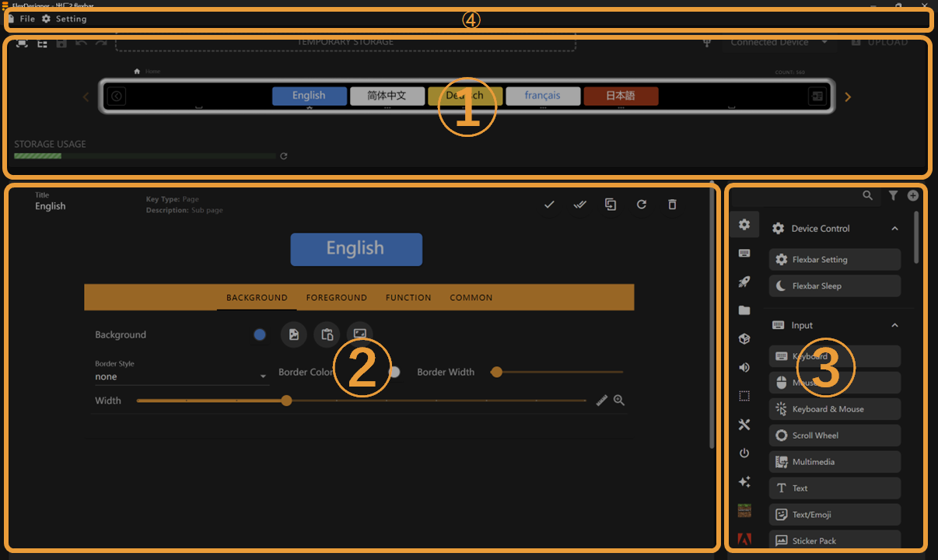Open the Setting menu

coord(64,19)
